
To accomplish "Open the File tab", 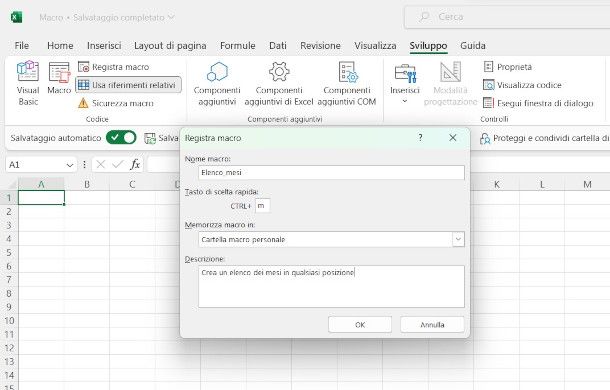I will tap(22, 46).
